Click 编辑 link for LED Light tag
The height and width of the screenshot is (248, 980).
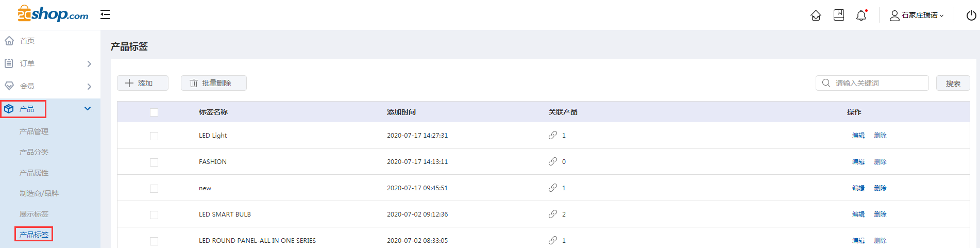[x=858, y=136]
